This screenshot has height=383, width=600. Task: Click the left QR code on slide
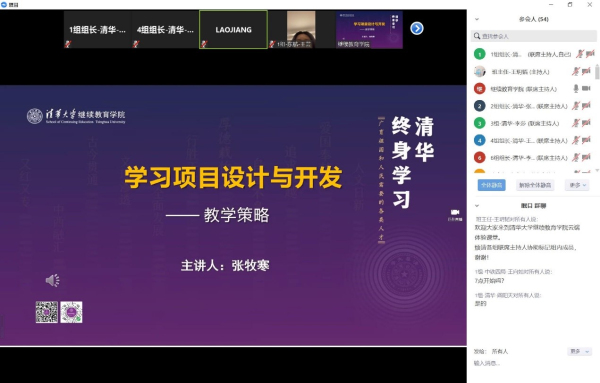coord(47,312)
